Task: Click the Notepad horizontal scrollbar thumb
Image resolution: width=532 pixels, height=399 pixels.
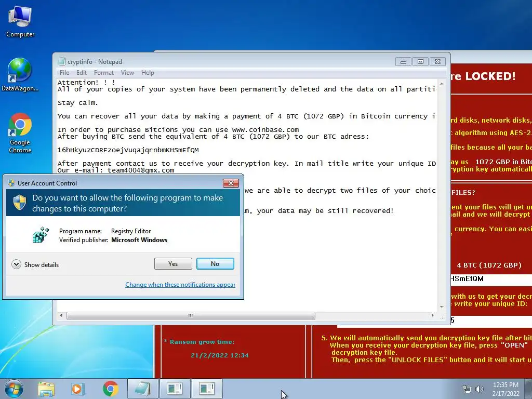Action: pyautogui.click(x=191, y=315)
